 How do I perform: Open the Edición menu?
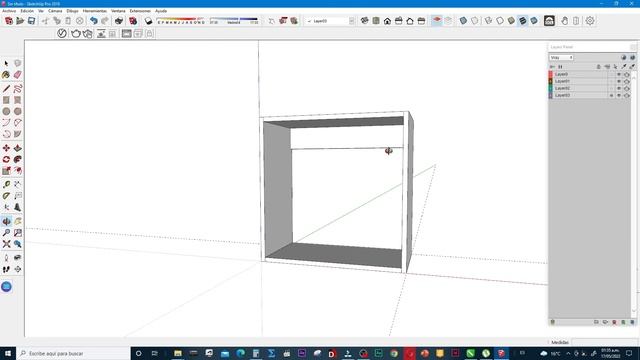coord(27,11)
